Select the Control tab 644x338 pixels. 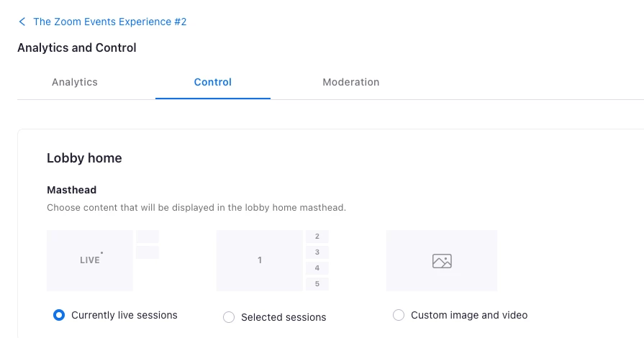tap(212, 82)
